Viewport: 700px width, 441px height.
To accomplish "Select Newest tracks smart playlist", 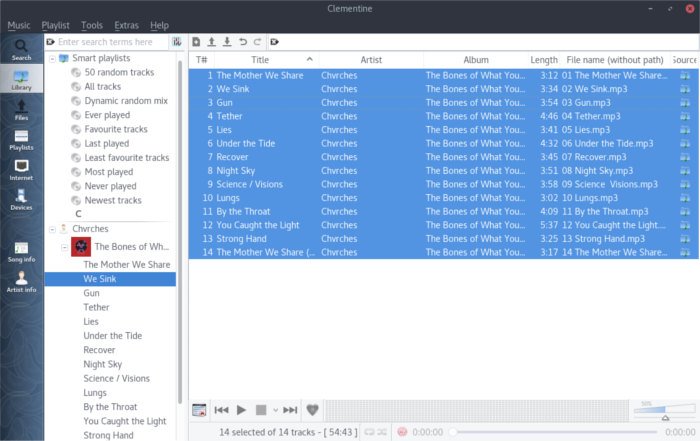I will click(113, 200).
